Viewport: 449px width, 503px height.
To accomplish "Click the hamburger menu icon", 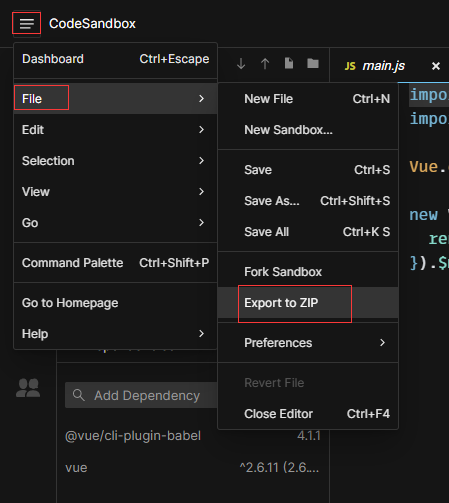I will tap(27, 23).
